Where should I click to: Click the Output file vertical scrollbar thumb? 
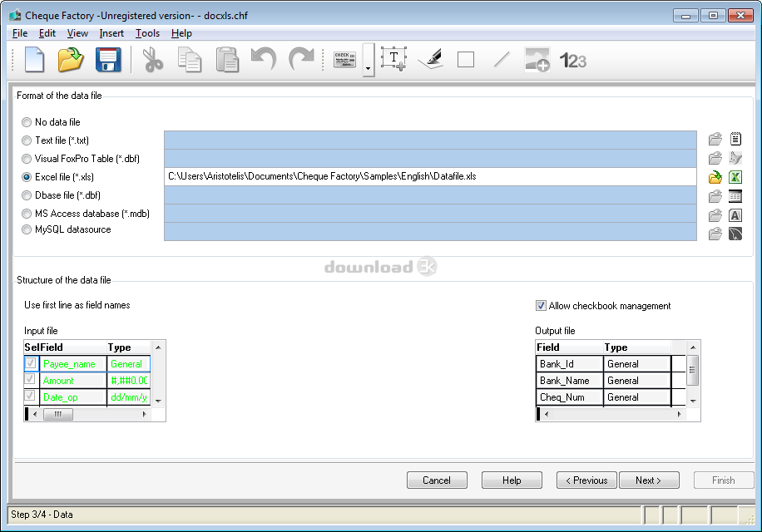coord(692,370)
